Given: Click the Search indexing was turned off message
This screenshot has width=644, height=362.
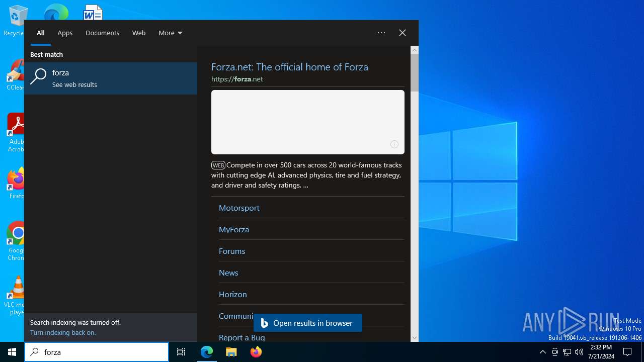Looking at the screenshot, I should pyautogui.click(x=75, y=322).
